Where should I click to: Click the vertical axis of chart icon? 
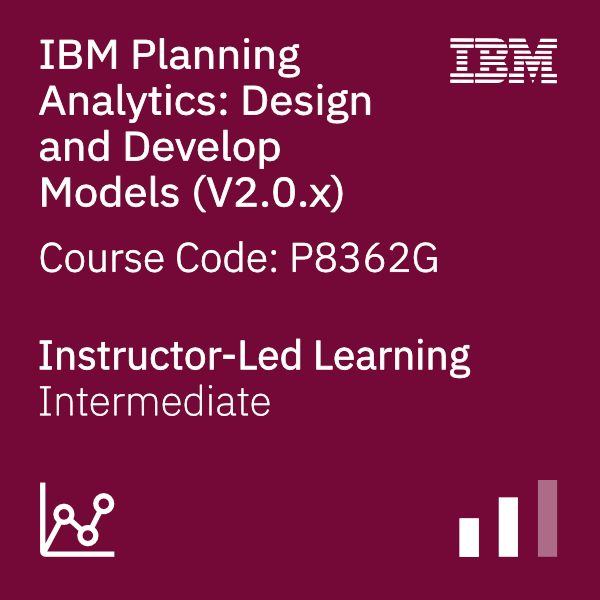(42, 519)
